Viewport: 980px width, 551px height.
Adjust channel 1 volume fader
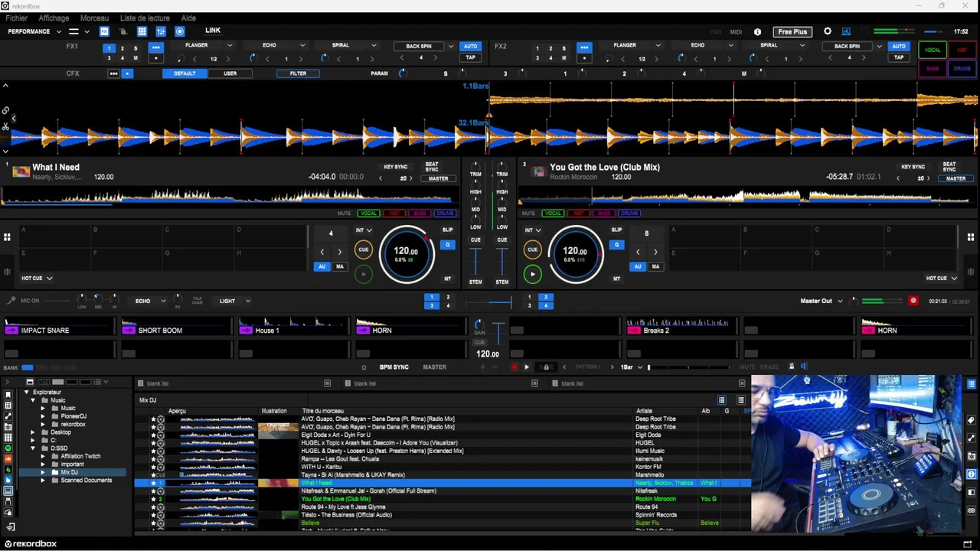[x=476, y=262]
